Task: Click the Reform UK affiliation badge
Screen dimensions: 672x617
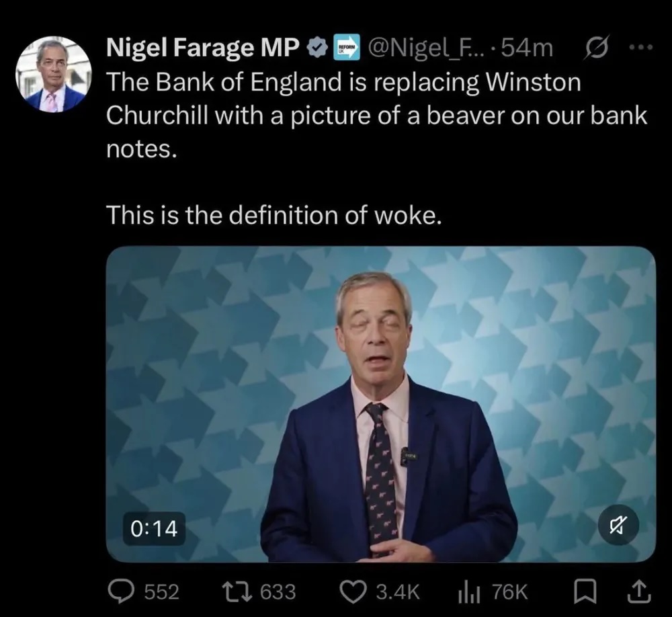Action: (346, 48)
